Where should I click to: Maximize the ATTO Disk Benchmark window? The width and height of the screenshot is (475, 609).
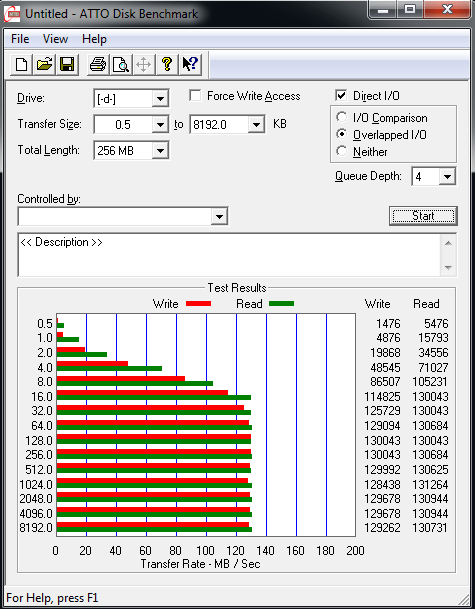click(x=410, y=10)
